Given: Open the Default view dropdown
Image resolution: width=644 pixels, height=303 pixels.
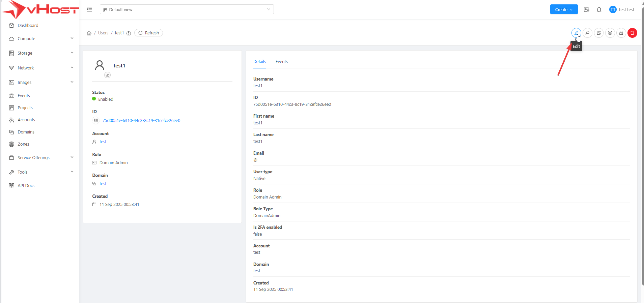Looking at the screenshot, I should pyautogui.click(x=187, y=9).
